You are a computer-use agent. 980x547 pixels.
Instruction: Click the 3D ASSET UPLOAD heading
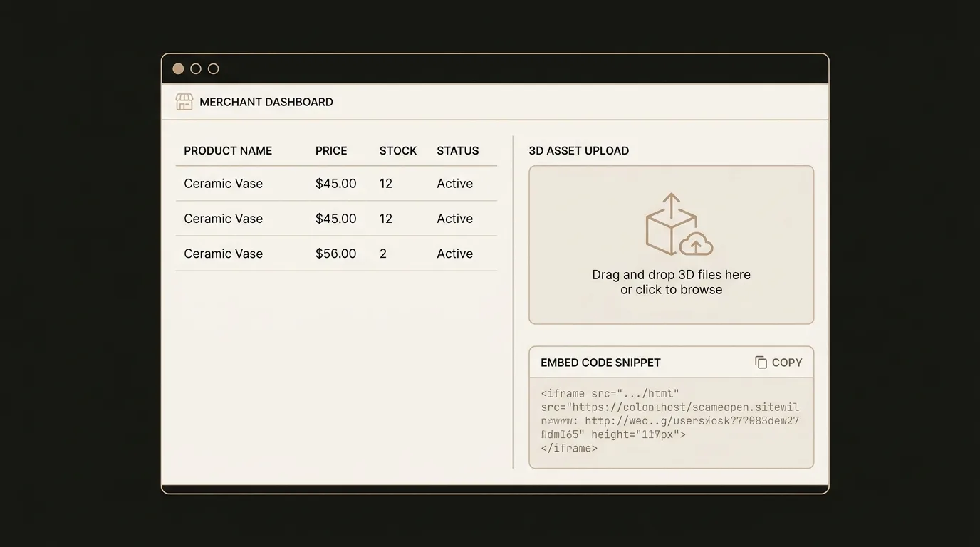click(579, 151)
